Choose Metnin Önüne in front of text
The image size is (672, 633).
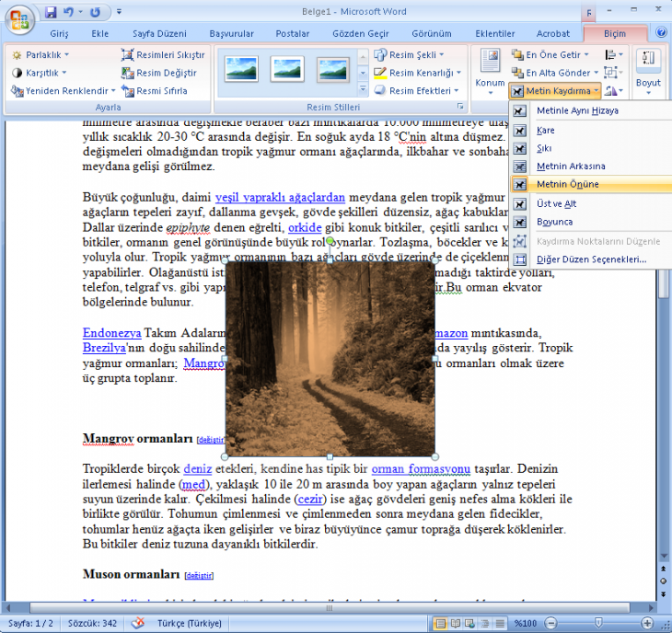point(591,184)
